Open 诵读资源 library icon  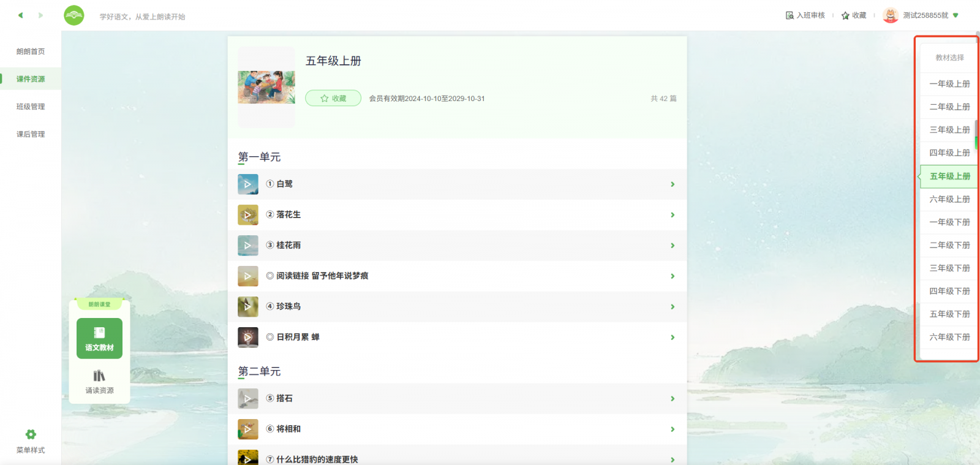[x=99, y=376]
